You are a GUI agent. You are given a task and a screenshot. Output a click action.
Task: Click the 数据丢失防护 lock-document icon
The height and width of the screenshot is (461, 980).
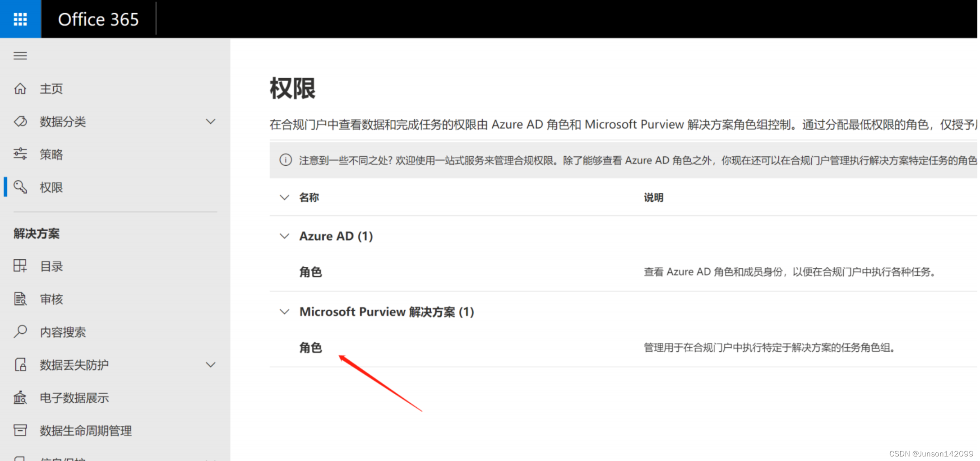click(20, 364)
